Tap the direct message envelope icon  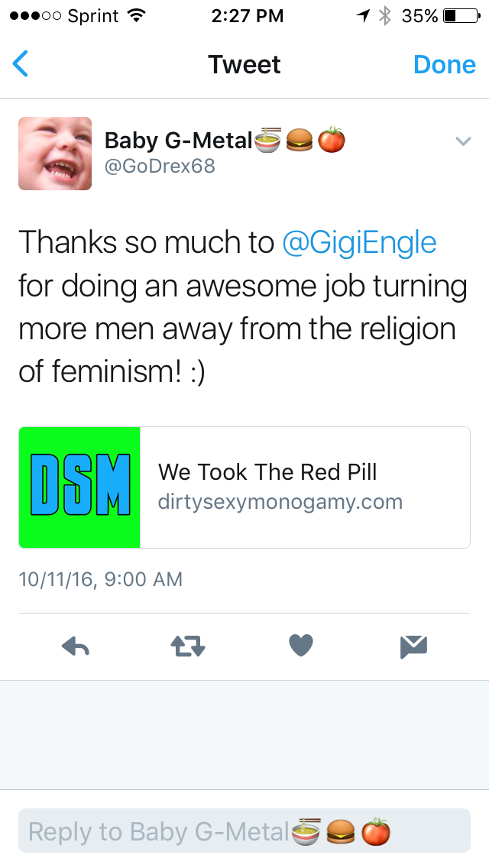tap(413, 646)
